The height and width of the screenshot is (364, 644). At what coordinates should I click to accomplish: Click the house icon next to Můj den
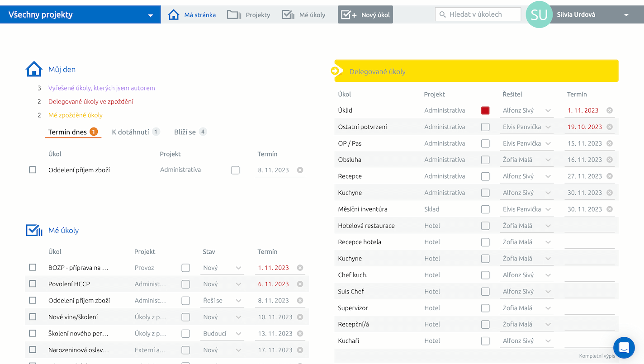34,69
